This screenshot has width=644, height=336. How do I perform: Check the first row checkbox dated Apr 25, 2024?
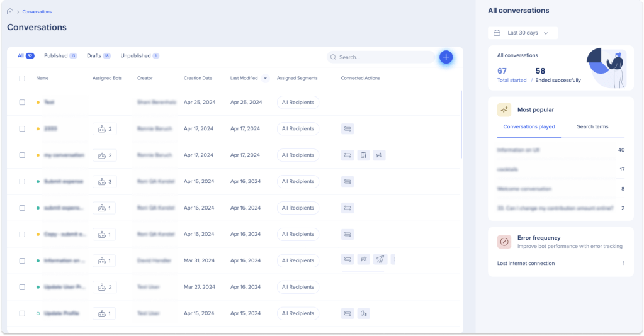[x=22, y=102]
